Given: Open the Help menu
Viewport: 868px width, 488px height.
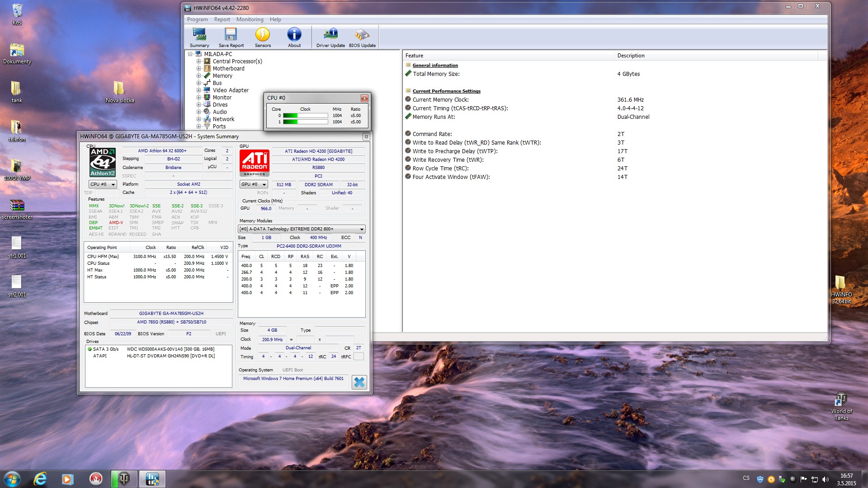Looking at the screenshot, I should (x=275, y=19).
